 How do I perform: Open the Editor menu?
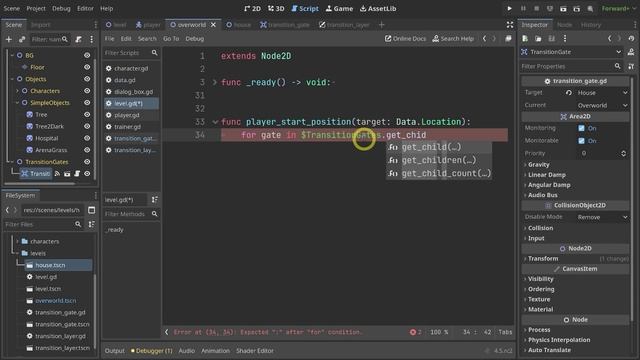tap(85, 9)
